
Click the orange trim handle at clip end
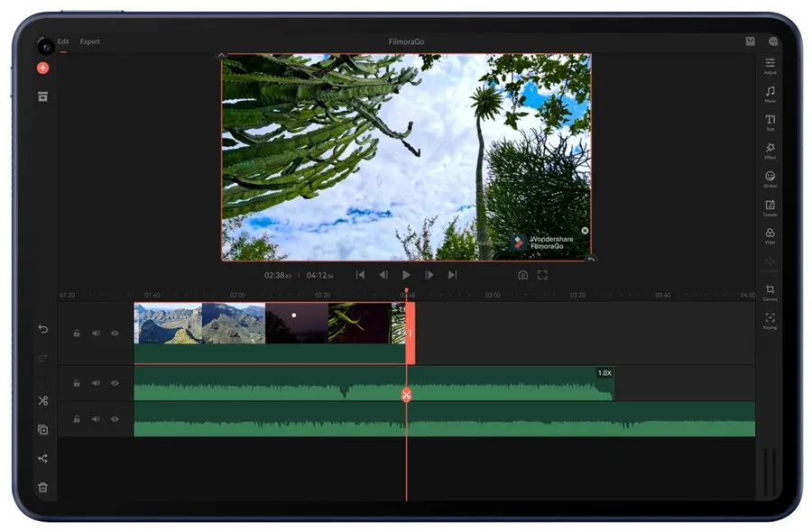click(x=411, y=334)
